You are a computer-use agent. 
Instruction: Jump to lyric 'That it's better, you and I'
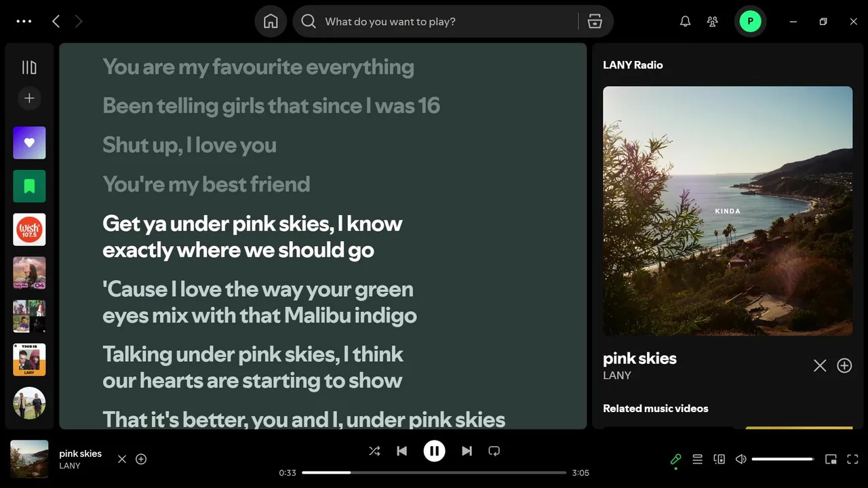[304, 419]
